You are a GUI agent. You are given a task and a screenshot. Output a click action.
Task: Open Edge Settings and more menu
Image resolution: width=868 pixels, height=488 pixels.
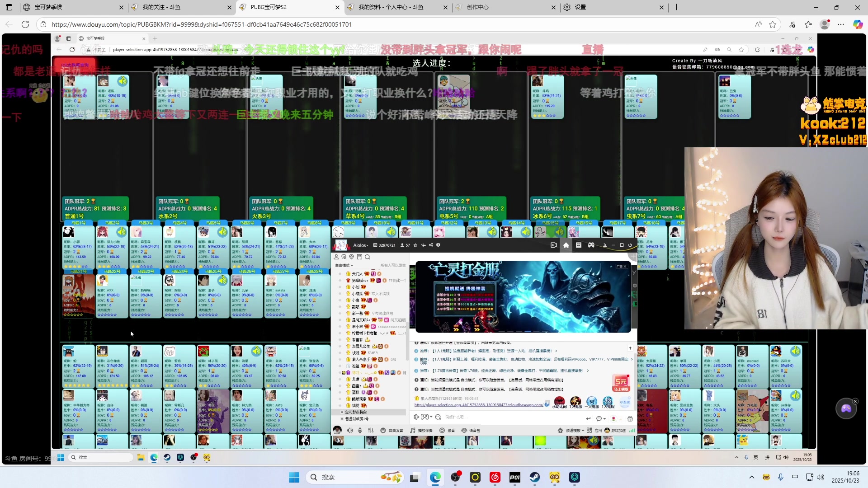pos(841,24)
